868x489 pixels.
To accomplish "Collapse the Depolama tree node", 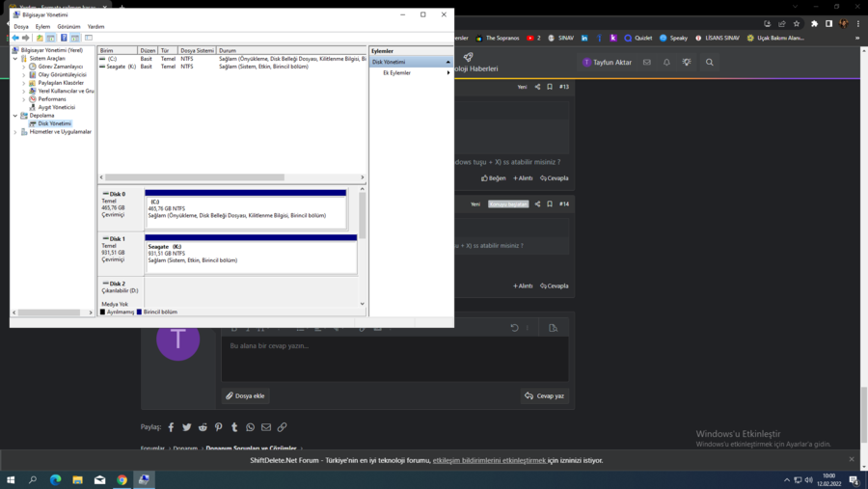I will (x=15, y=116).
